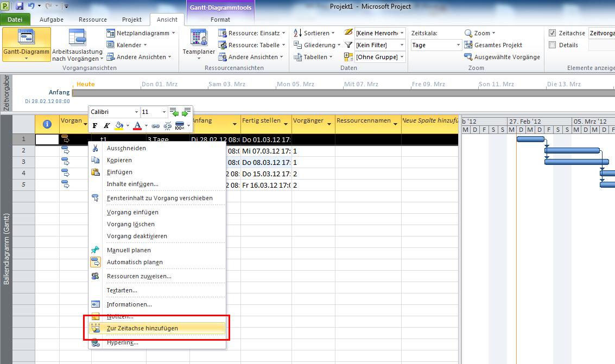Toggle the Details checkbox
The height and width of the screenshot is (364, 615).
pyautogui.click(x=552, y=45)
